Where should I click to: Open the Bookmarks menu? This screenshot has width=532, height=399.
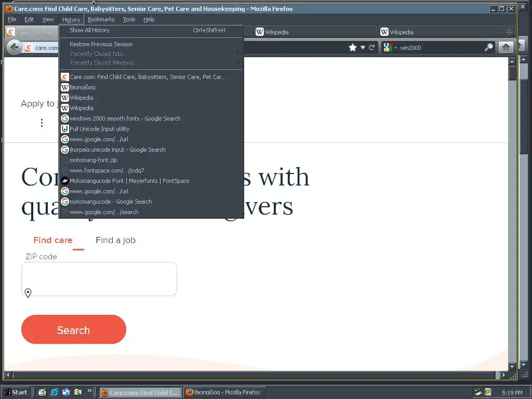[x=101, y=19]
